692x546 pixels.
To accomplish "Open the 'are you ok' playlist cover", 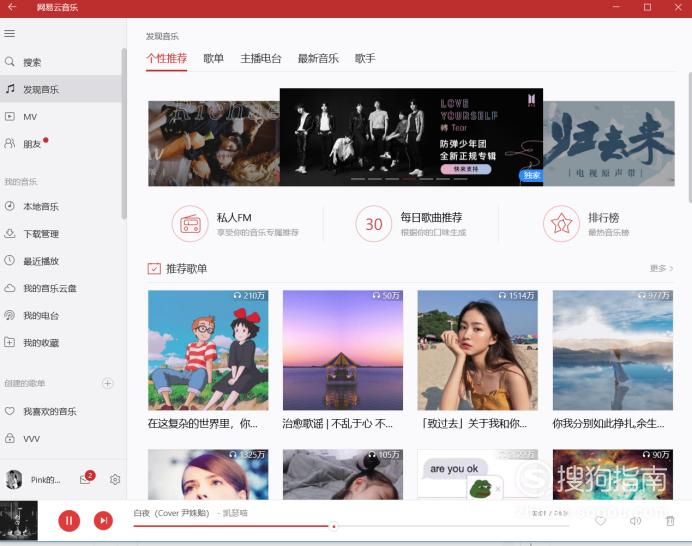I will [478, 474].
